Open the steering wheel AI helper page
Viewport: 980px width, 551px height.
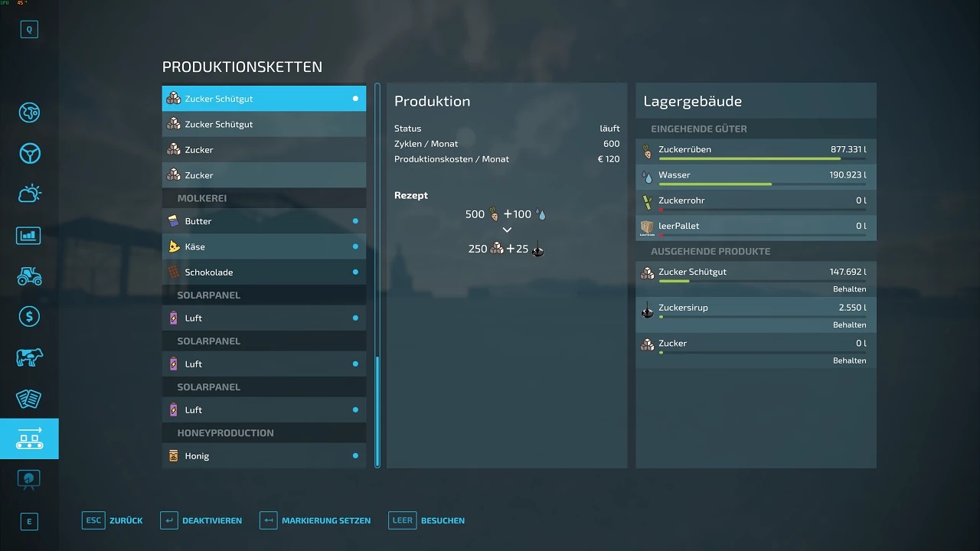29,153
